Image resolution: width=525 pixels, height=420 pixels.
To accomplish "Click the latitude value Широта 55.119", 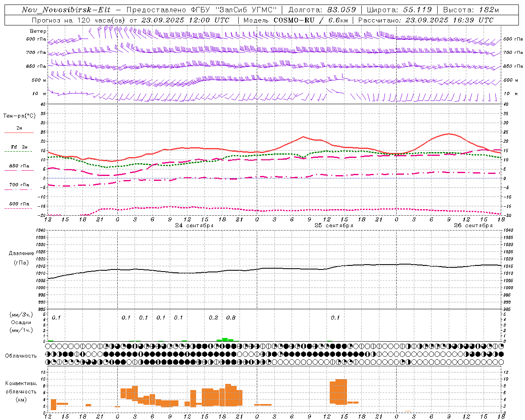I will point(399,10).
